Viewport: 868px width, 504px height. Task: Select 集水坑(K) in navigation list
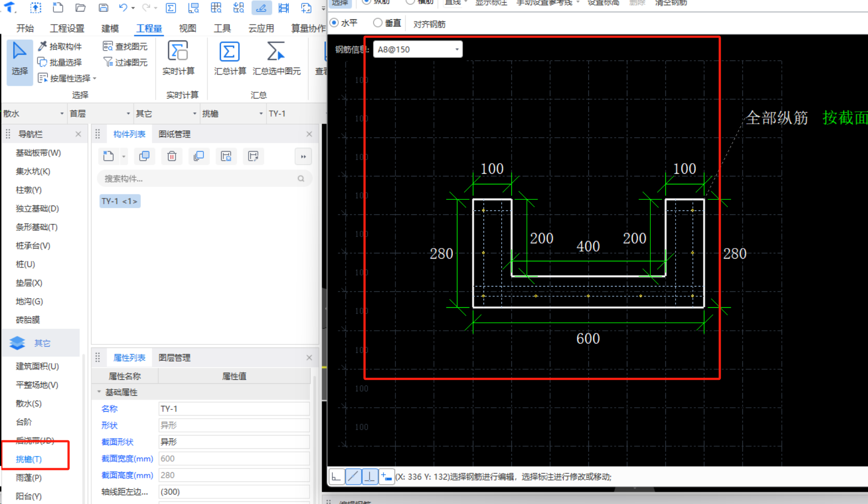[x=33, y=172]
